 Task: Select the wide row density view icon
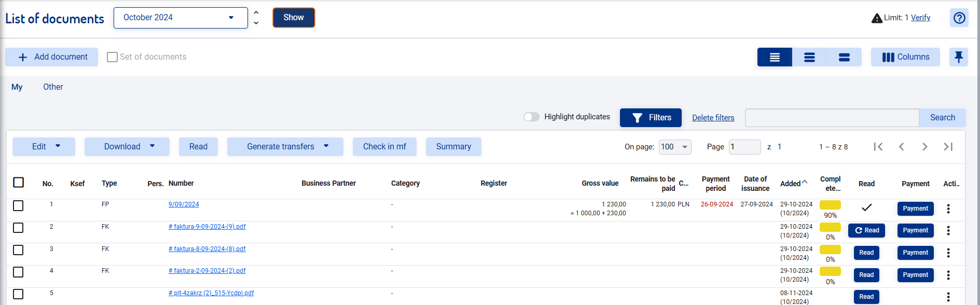tap(844, 57)
